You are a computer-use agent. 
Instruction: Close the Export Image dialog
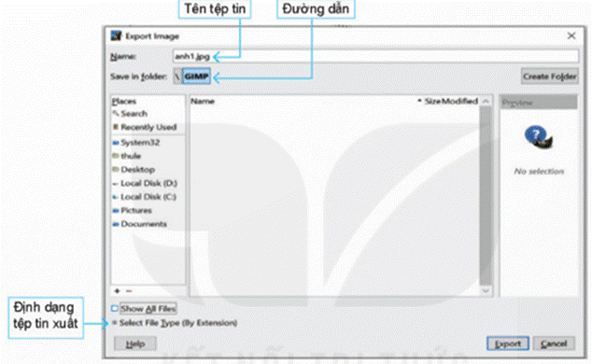click(x=571, y=35)
